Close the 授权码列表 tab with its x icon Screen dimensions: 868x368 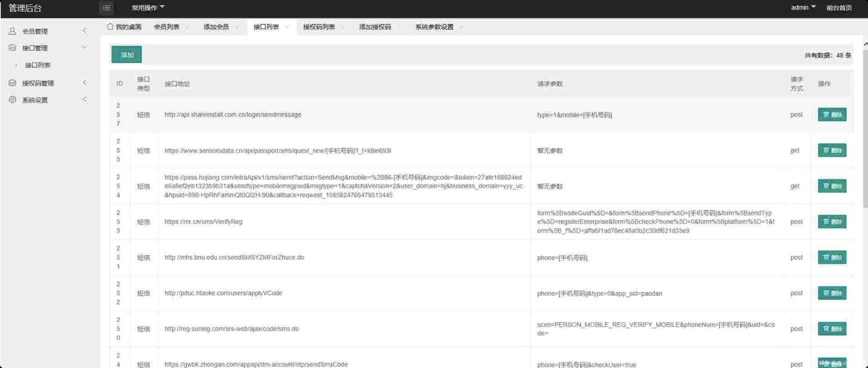coord(342,27)
